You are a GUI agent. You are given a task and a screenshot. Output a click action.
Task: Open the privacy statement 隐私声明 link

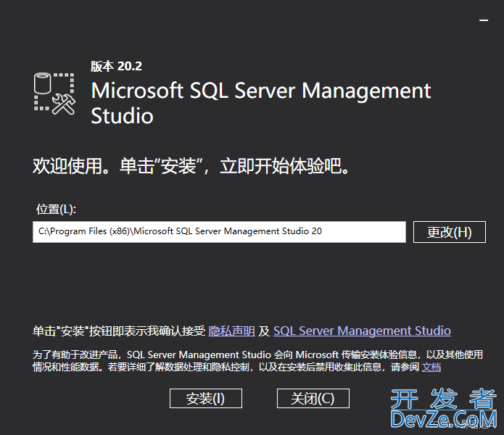click(x=232, y=331)
